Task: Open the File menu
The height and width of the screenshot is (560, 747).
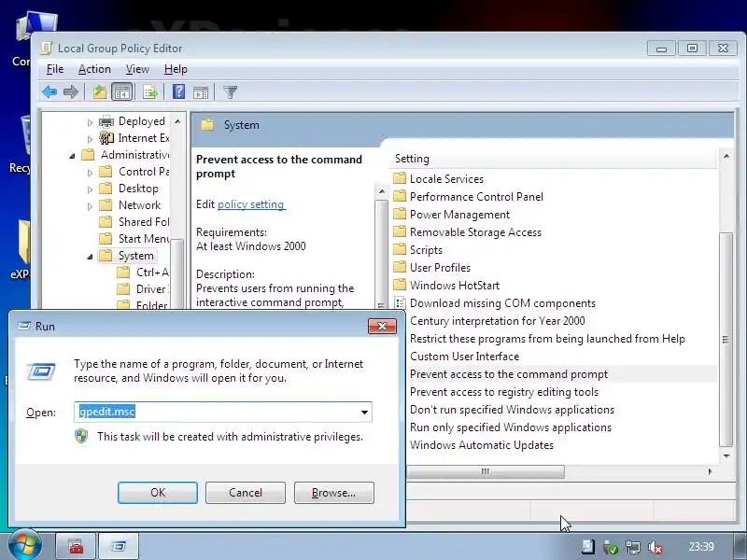Action: coord(55,69)
